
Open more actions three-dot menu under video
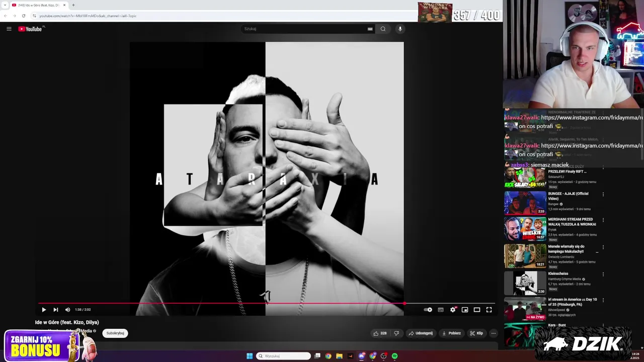[x=494, y=333]
